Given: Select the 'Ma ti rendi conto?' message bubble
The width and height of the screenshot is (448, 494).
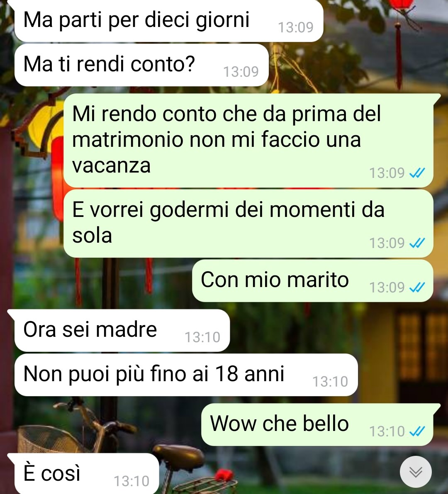Looking at the screenshot, I should pos(141,65).
